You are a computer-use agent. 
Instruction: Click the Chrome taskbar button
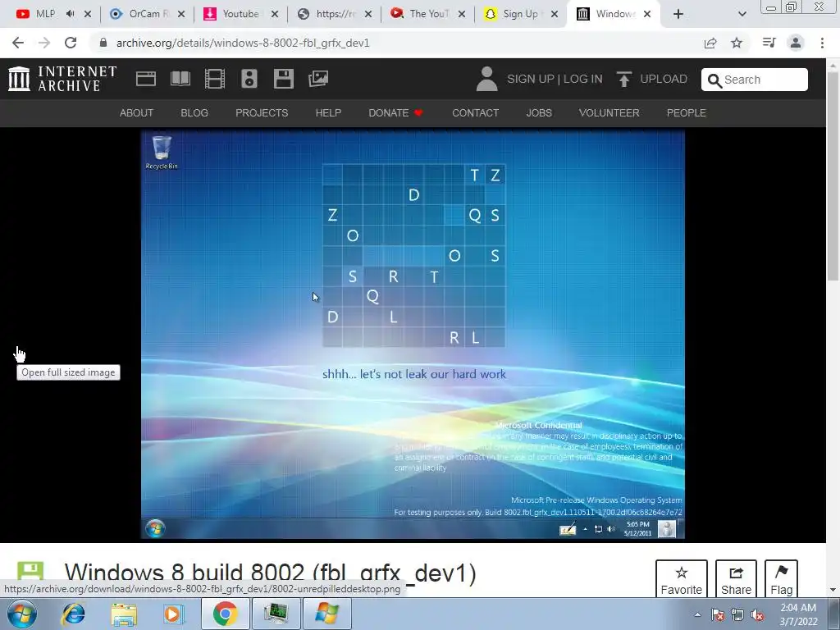pos(225,614)
